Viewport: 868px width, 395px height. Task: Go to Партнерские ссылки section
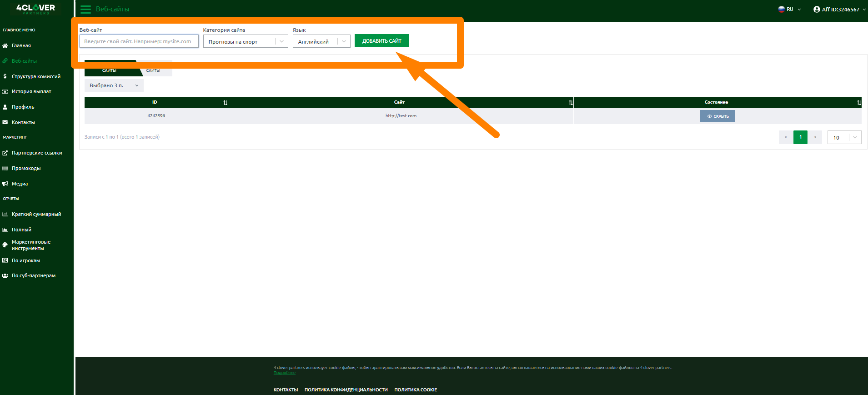[x=37, y=153]
